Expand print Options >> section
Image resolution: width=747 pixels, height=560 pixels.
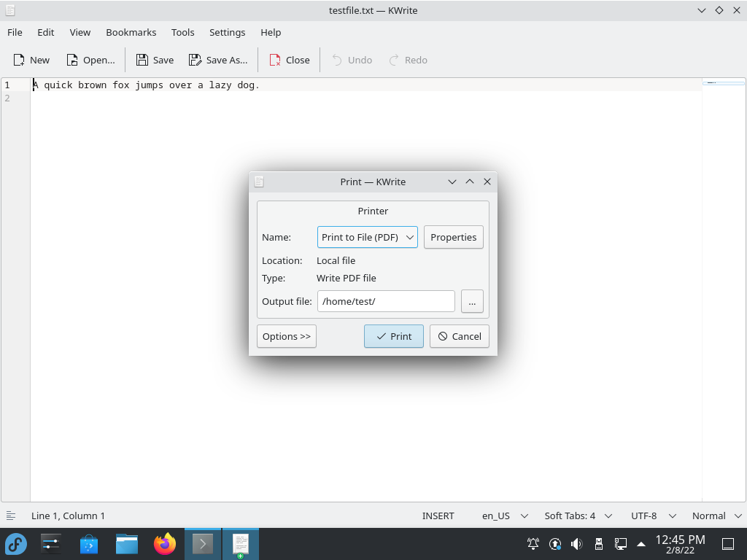[x=286, y=336]
